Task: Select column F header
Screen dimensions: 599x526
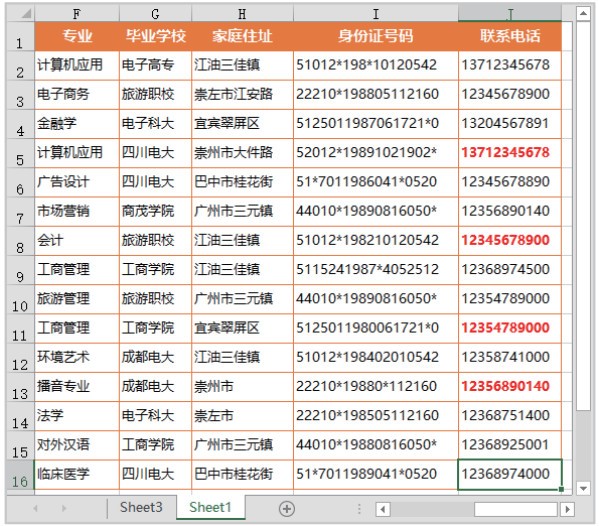Action: 77,14
